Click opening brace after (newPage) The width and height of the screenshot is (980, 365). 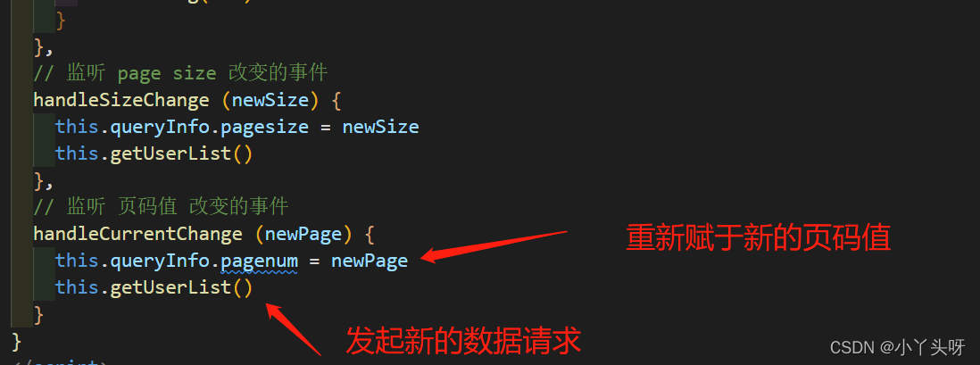[x=370, y=235]
